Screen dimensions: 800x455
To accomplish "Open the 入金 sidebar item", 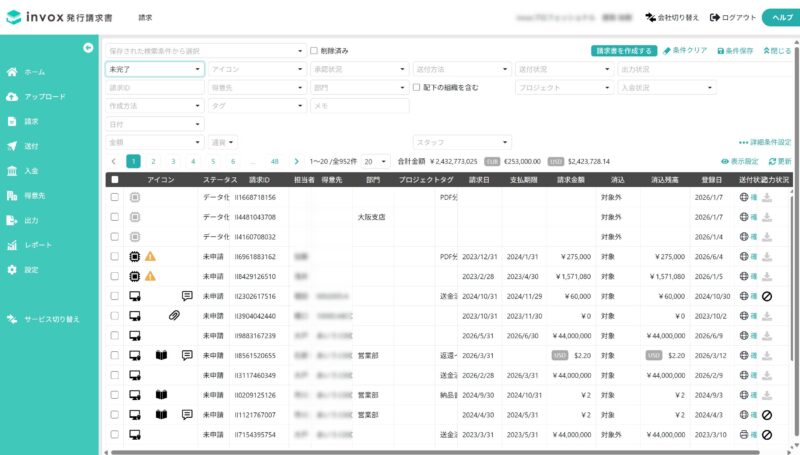I will [x=22, y=171].
